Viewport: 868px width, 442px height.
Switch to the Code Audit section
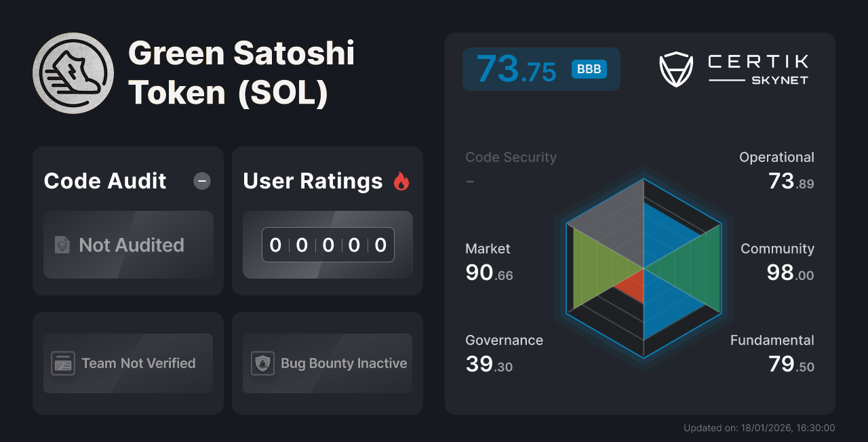pos(104,181)
